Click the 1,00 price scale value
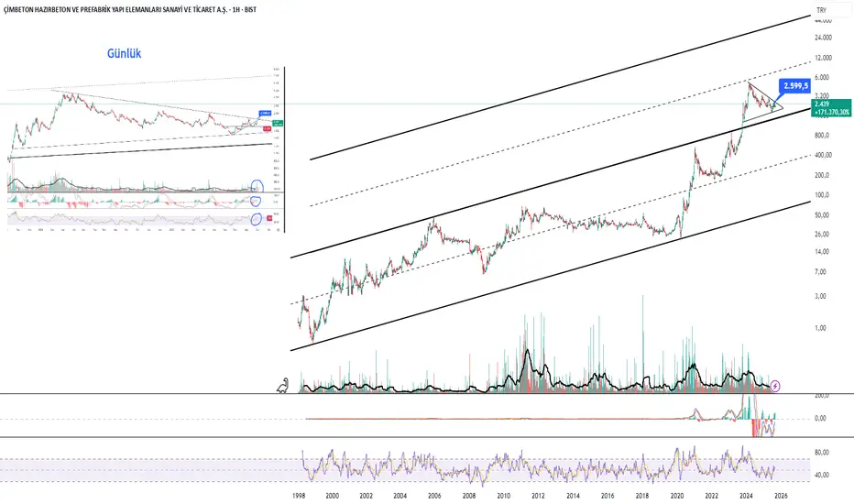 pos(820,328)
